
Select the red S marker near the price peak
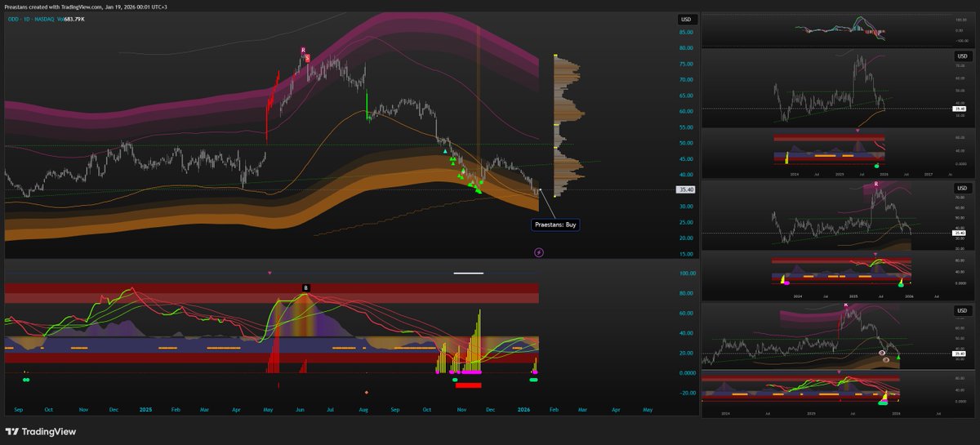(307, 58)
